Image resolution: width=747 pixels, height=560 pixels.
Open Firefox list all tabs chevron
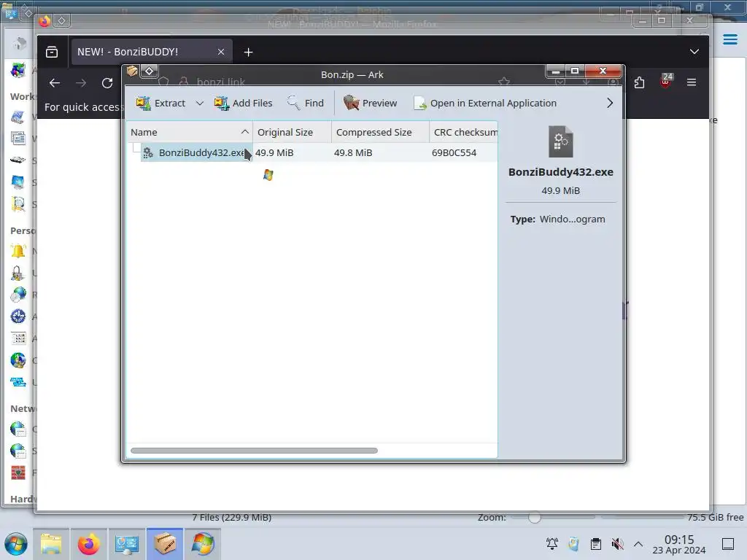(x=694, y=52)
